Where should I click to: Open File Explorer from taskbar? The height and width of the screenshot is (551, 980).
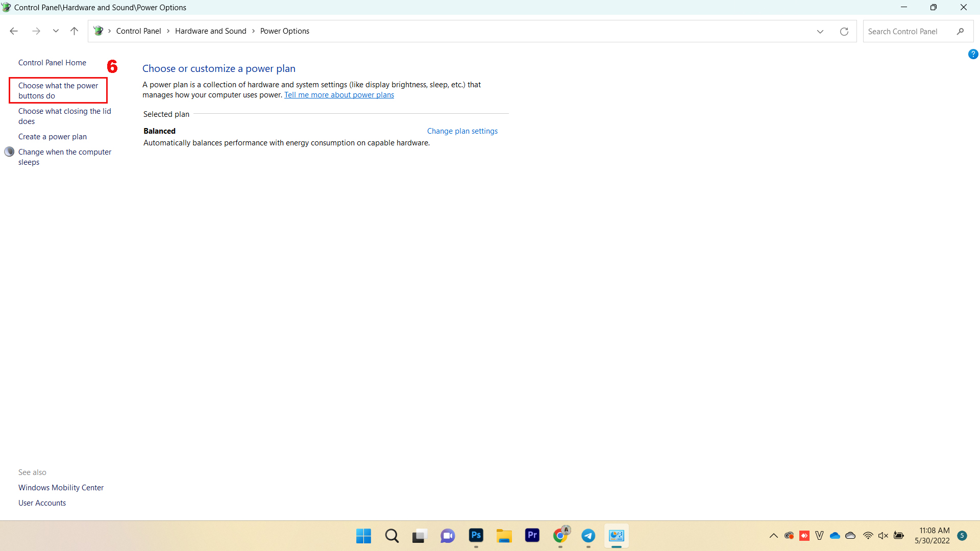pos(504,535)
